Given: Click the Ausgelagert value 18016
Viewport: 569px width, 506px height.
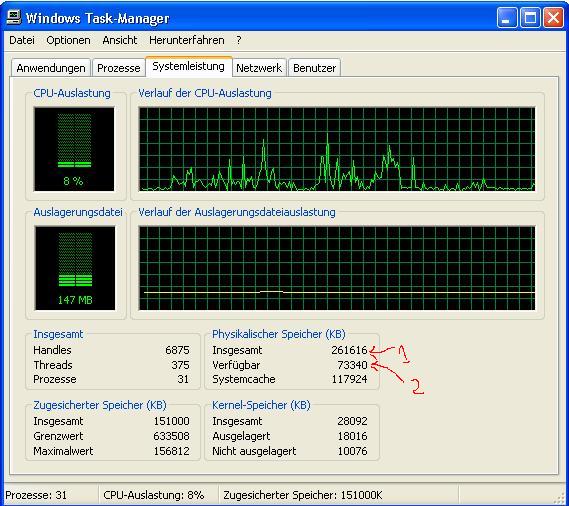Looking at the screenshot, I should pyautogui.click(x=352, y=436).
